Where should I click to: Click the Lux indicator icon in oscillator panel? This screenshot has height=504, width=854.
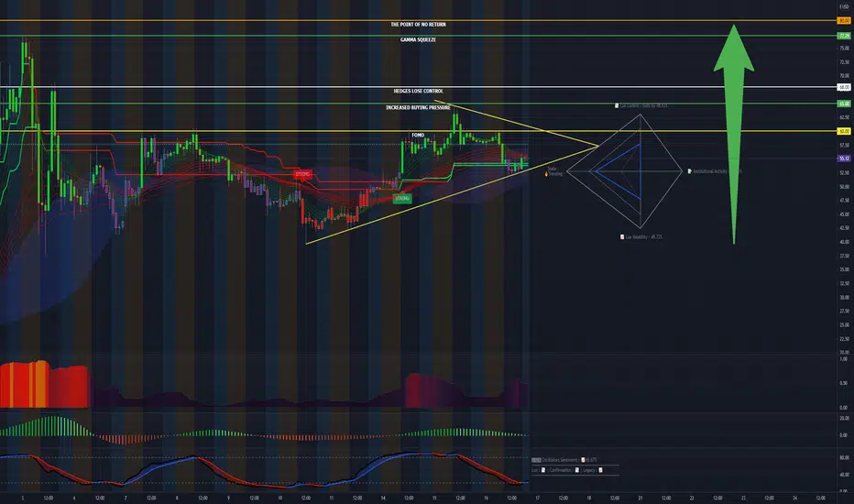543,470
